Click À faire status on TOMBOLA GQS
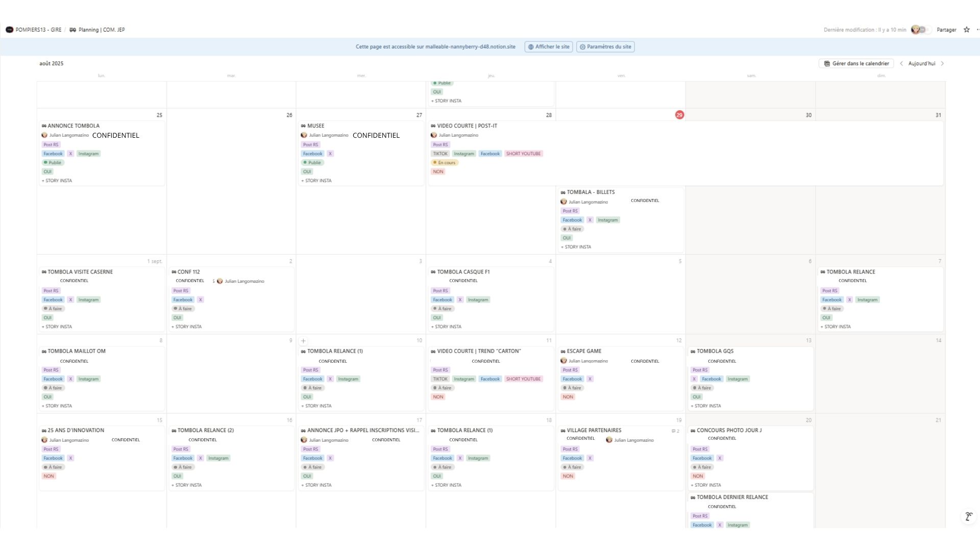This screenshot has height=551, width=980. 702,388
